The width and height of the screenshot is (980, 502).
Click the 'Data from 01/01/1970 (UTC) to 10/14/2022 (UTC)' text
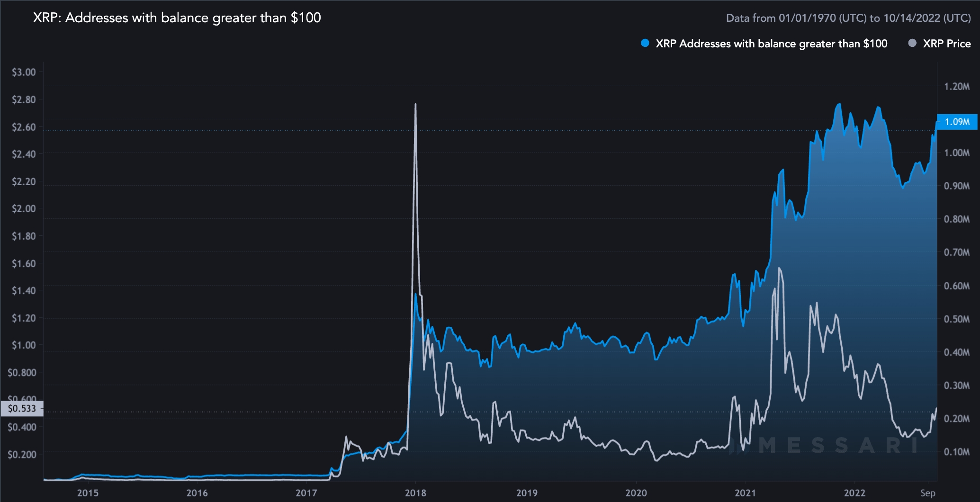(848, 18)
